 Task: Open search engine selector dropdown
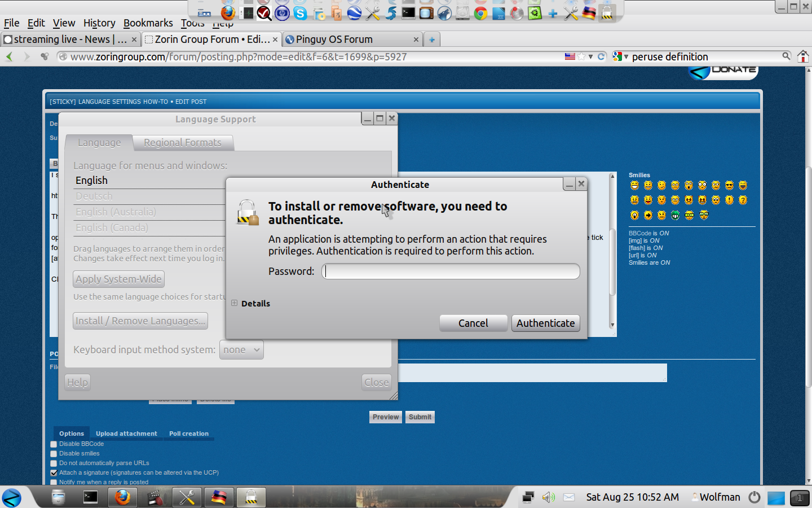620,56
